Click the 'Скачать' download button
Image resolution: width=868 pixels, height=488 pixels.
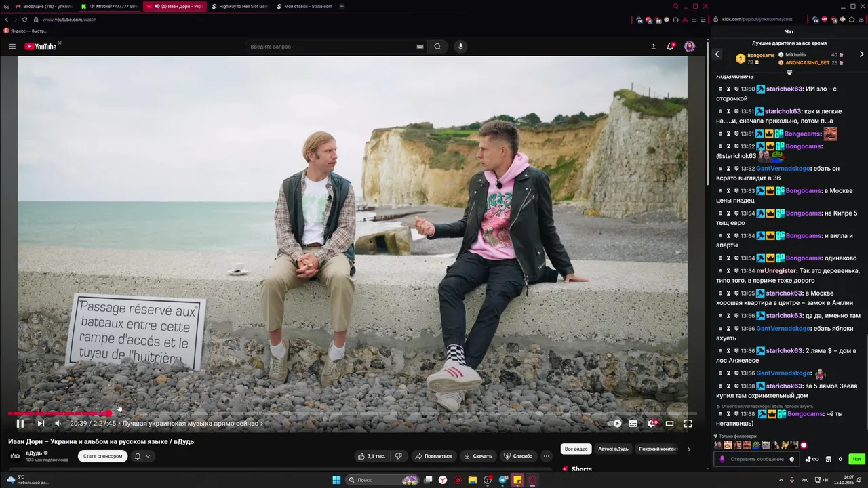478,456
